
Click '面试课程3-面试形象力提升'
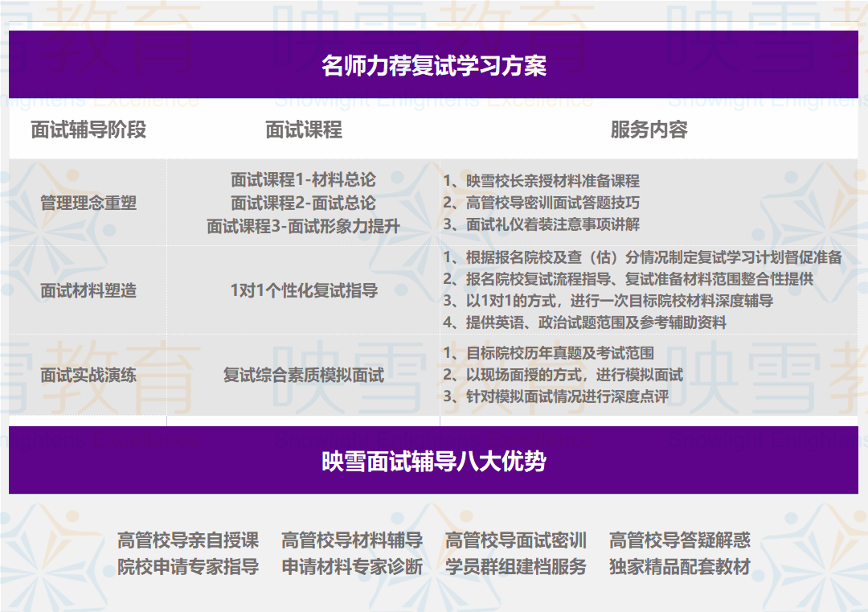click(303, 227)
